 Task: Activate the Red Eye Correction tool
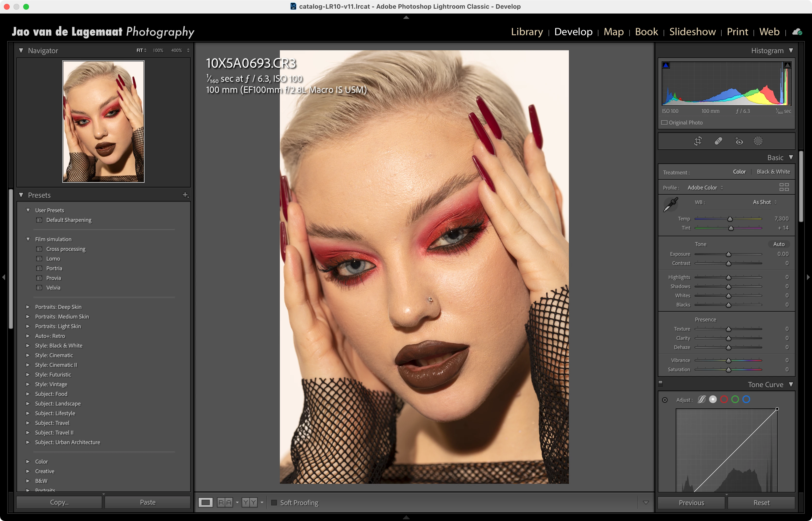click(x=739, y=141)
